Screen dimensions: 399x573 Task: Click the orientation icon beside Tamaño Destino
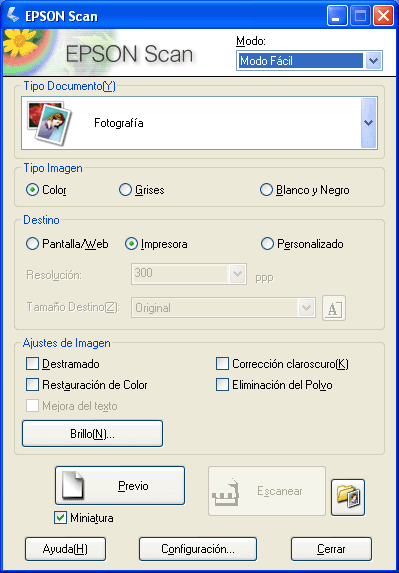pyautogui.click(x=334, y=308)
